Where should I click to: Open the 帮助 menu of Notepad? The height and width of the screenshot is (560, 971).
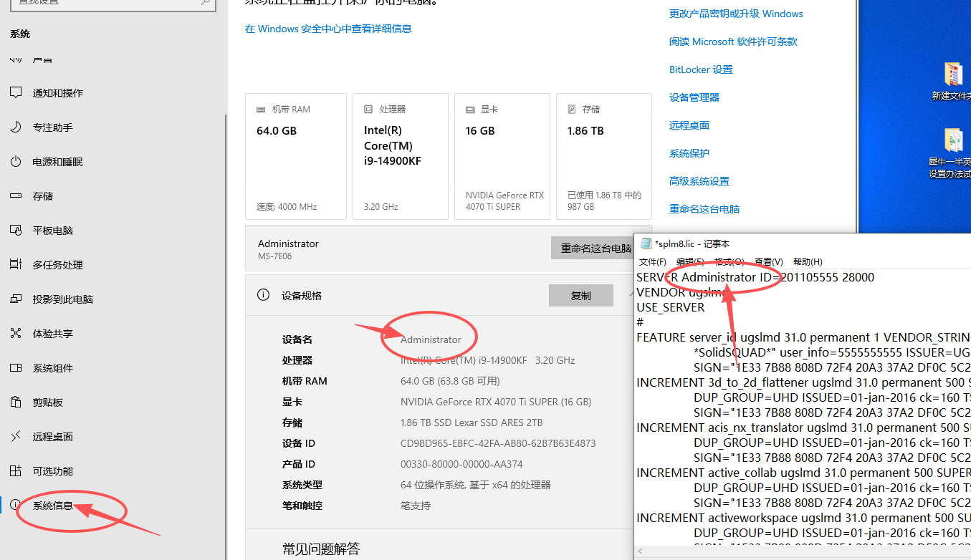click(807, 261)
